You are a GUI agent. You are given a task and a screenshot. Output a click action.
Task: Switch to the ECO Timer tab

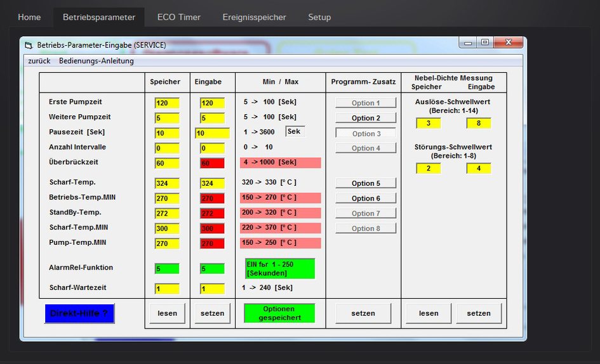[178, 17]
